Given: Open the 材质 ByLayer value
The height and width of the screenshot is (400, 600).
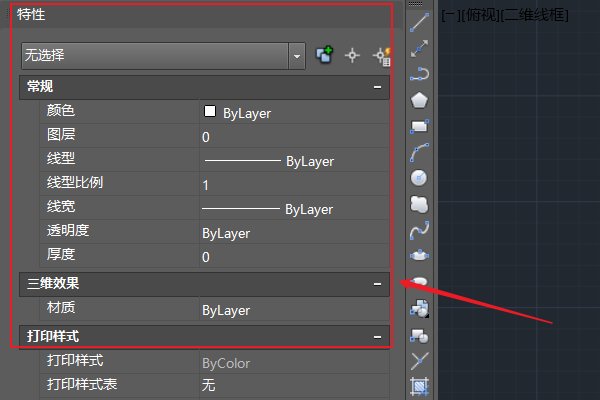Looking at the screenshot, I should point(294,310).
